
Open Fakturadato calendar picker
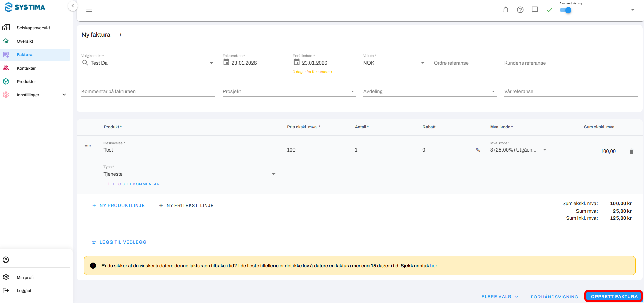coord(226,62)
